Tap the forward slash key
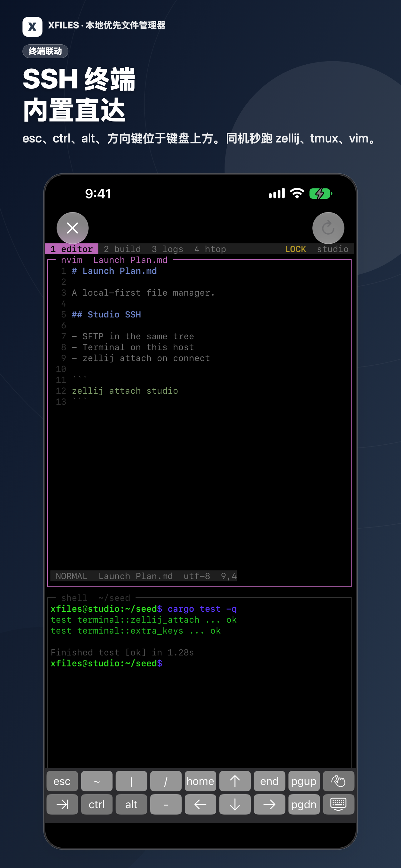 (x=166, y=781)
